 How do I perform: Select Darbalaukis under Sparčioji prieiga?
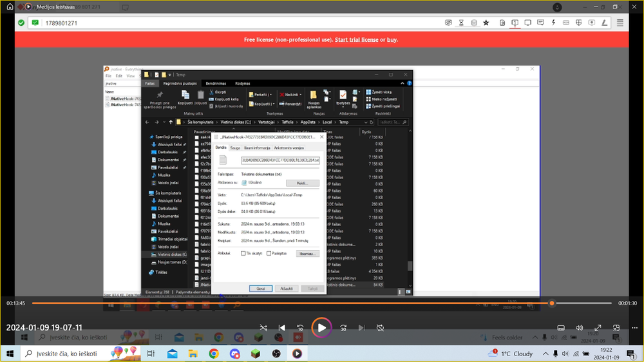coord(167,152)
